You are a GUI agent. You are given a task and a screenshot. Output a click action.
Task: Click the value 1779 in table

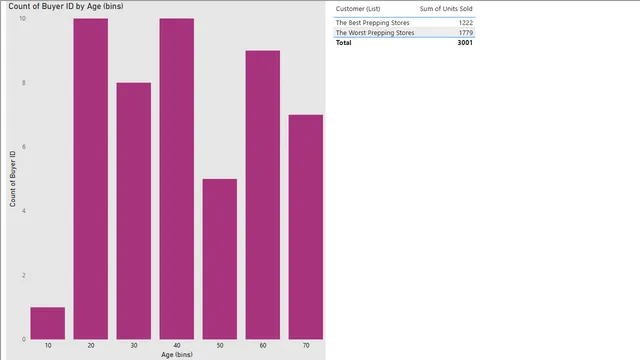click(466, 33)
